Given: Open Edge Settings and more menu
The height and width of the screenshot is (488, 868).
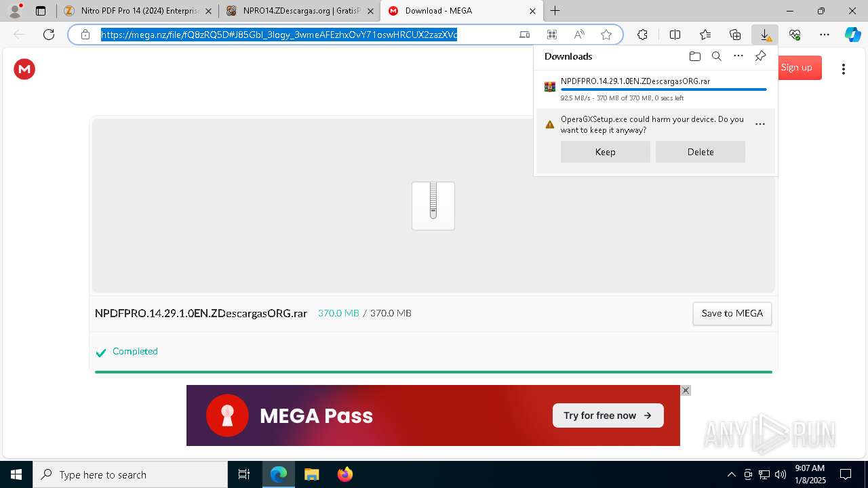Looking at the screenshot, I should point(825,35).
